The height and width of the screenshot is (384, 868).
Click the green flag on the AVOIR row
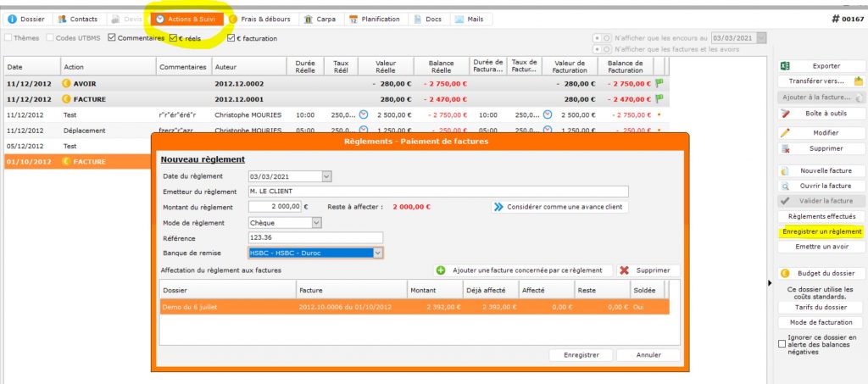(659, 83)
